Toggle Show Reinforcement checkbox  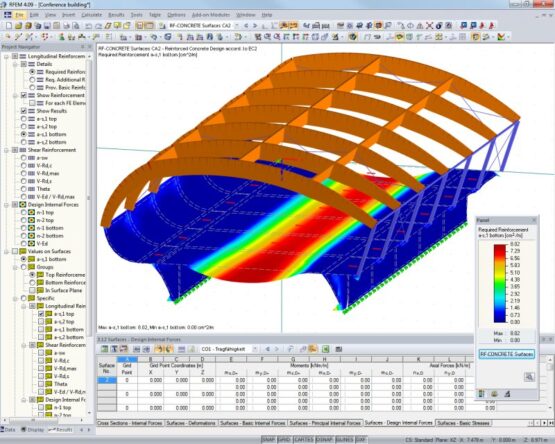pos(24,95)
